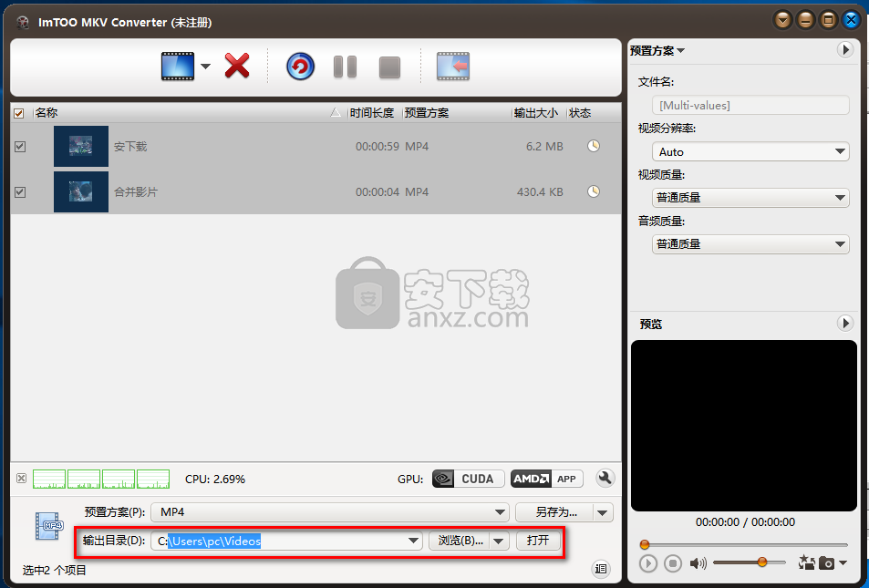The height and width of the screenshot is (588, 869).
Task: Click the 浏览(B)... browse button
Action: [x=460, y=541]
